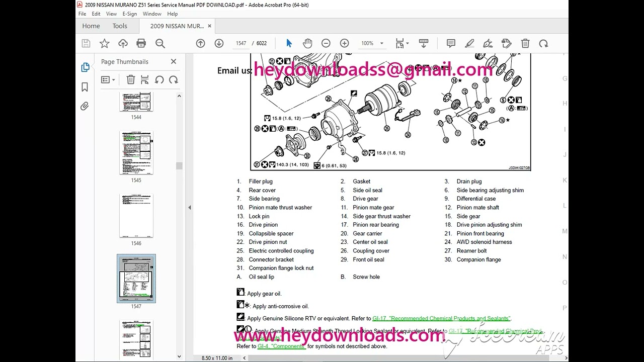Open Page Thumbnails panel icon in sidebar

coord(85,67)
